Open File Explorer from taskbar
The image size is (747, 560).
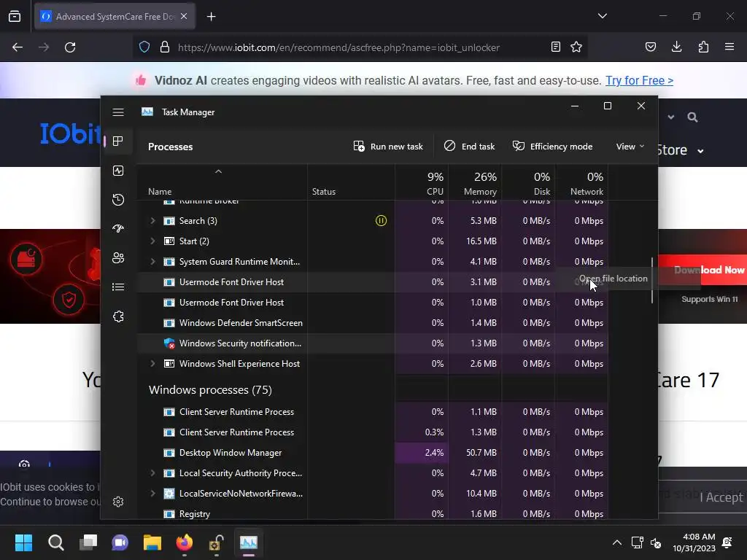click(x=152, y=542)
